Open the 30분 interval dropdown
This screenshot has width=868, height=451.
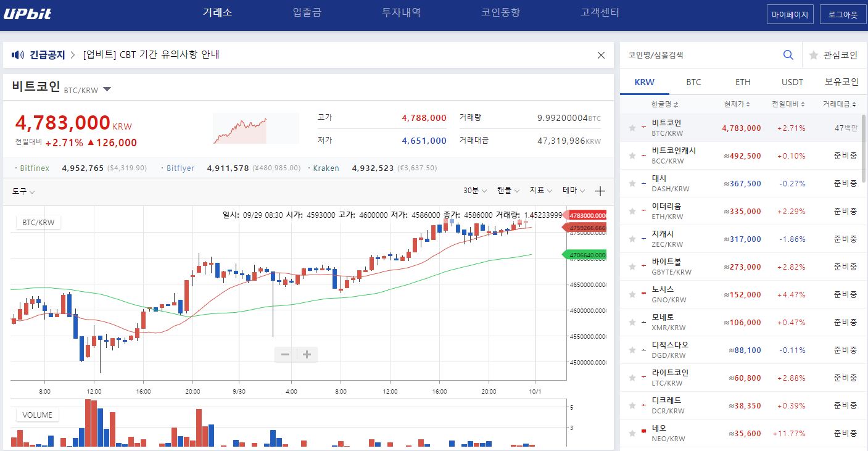(474, 191)
